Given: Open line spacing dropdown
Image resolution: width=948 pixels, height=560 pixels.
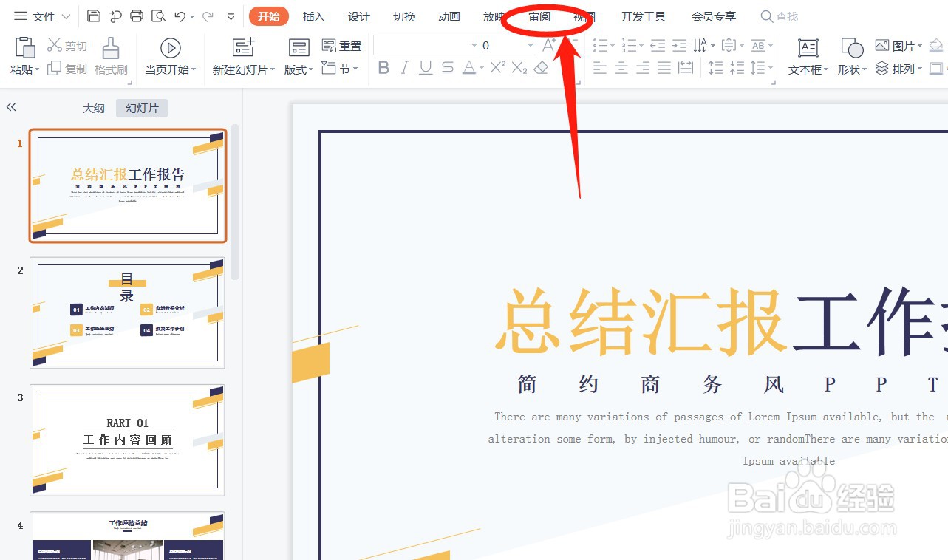Looking at the screenshot, I should pyautogui.click(x=771, y=68).
